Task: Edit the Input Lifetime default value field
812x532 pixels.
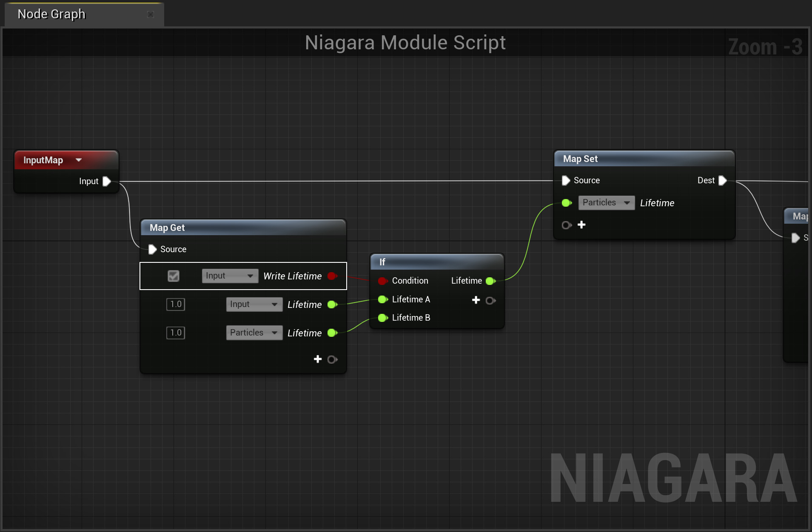Action: (176, 304)
